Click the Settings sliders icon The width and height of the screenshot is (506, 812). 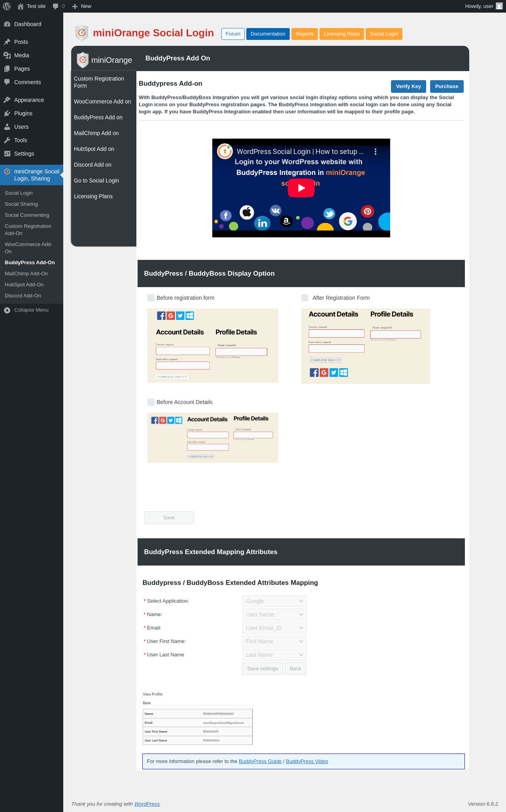click(x=7, y=154)
